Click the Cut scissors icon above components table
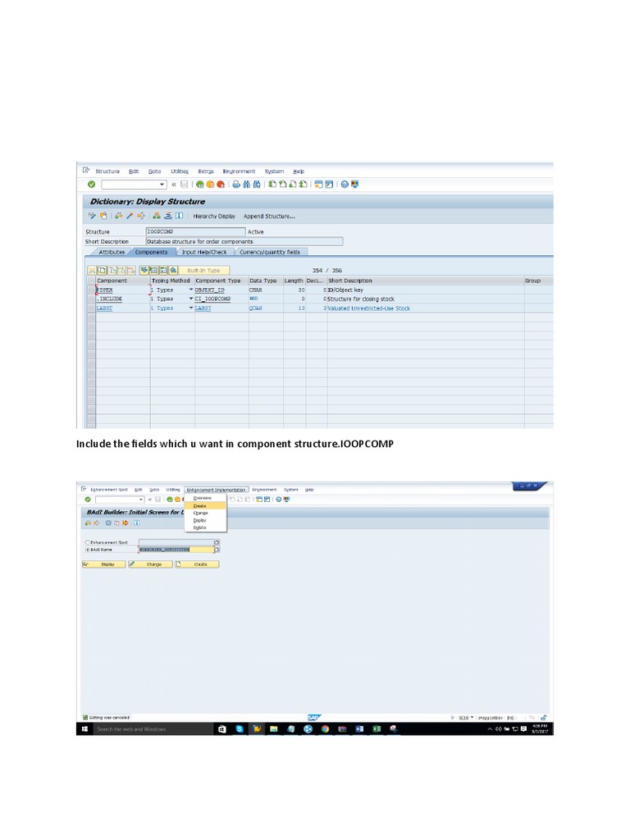This screenshot has height=840, width=630. pos(92,271)
